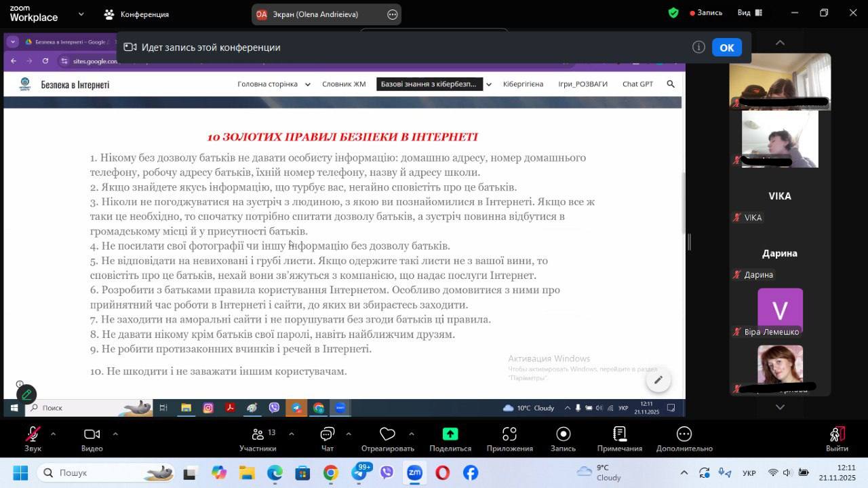Click the Выйти leave meeting button
The image size is (868, 488).
tap(837, 434)
